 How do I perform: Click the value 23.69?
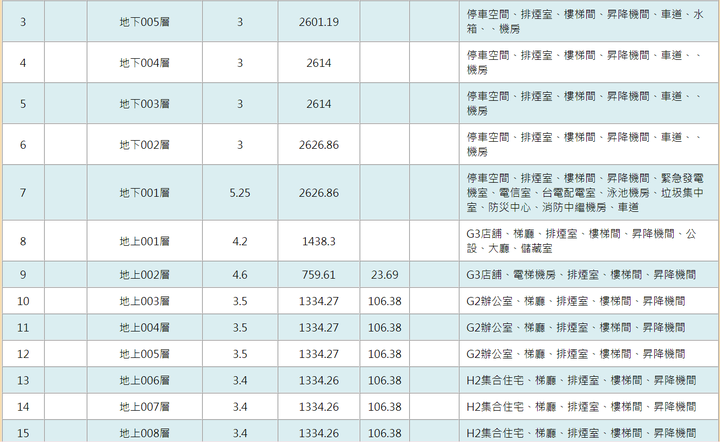[x=384, y=274]
